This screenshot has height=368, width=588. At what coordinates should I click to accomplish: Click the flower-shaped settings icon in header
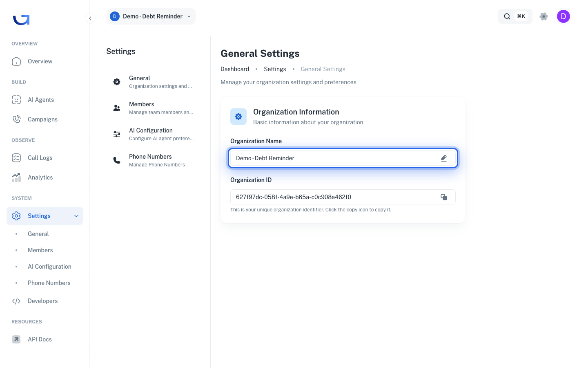543,16
